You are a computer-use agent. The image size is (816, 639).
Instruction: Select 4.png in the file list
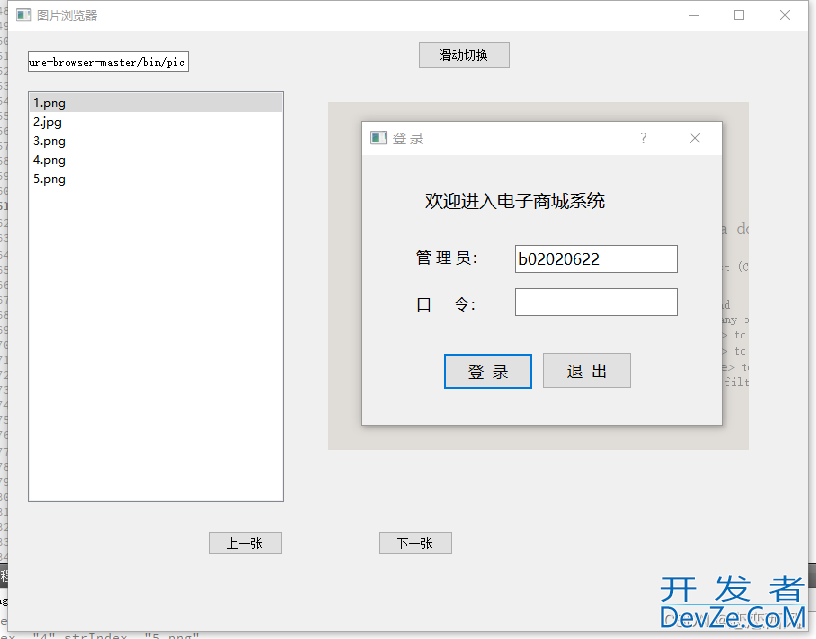[156, 160]
